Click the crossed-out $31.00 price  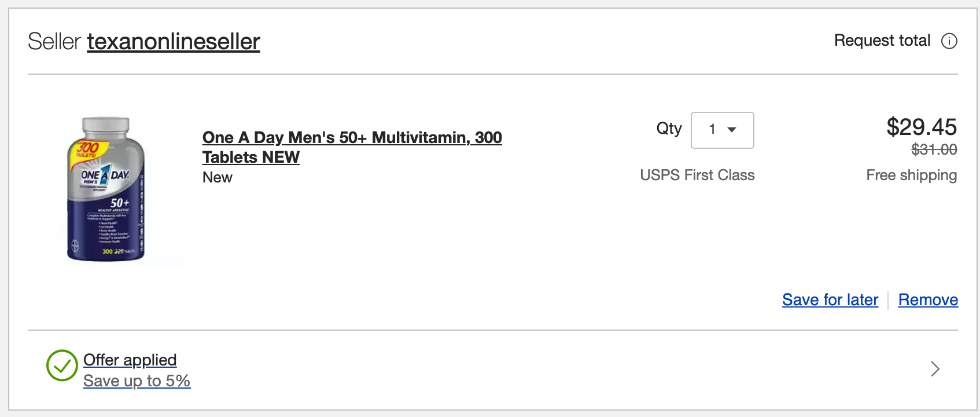pyautogui.click(x=934, y=150)
